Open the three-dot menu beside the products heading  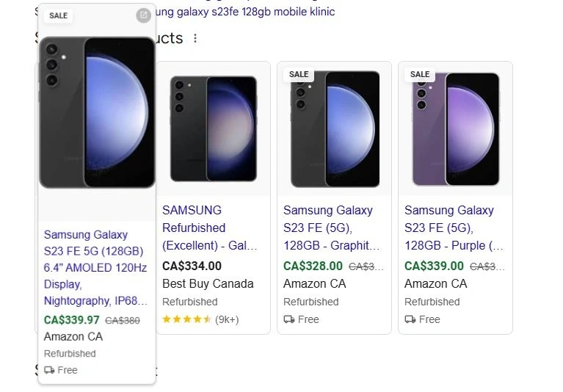195,38
